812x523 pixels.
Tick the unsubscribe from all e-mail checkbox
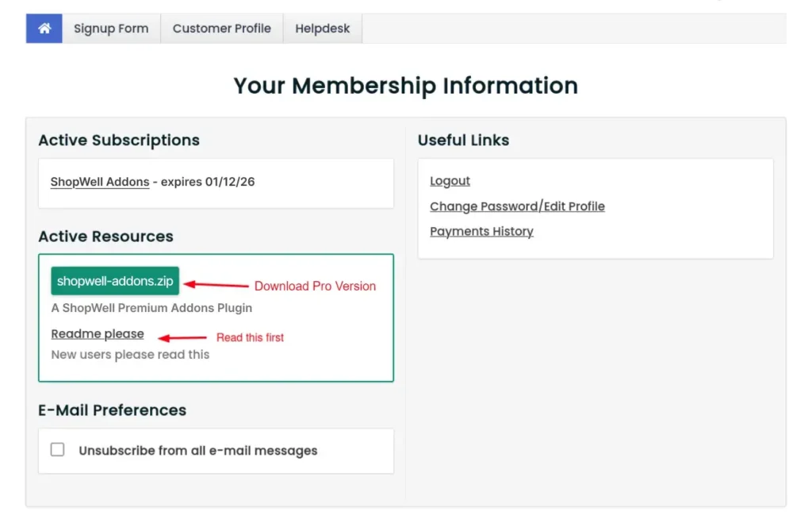(x=58, y=450)
